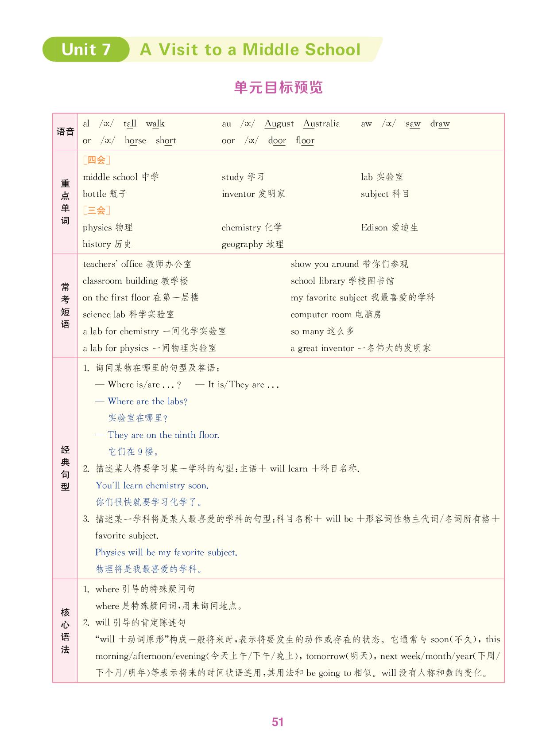Click the sentence You'll learn chemistry soon.
Viewport: 542px width, 756px height.
pos(152,486)
